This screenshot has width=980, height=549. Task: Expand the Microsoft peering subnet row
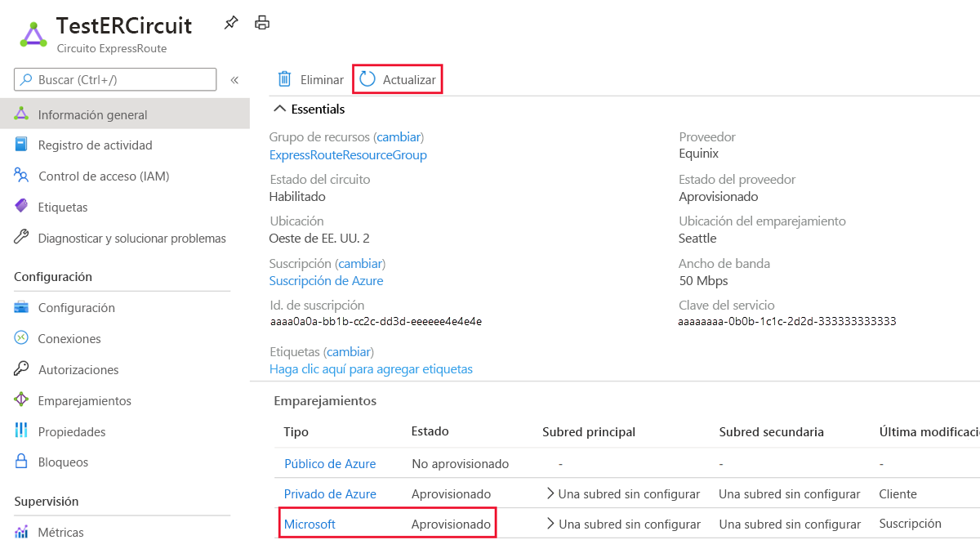(x=550, y=523)
